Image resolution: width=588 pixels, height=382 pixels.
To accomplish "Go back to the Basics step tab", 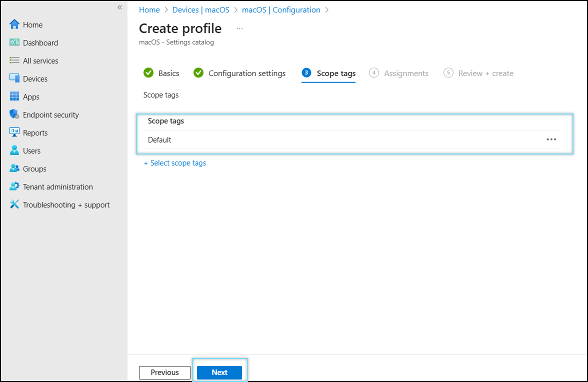I will [x=161, y=73].
